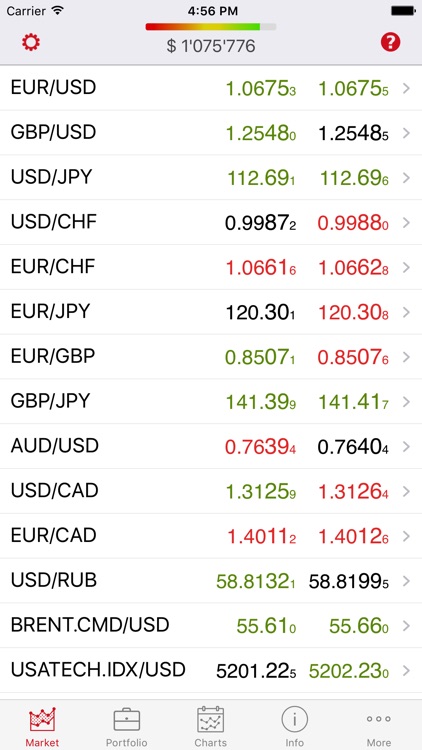Switch to the Charts tab label
Screen dimensions: 422x750
[x=211, y=743]
